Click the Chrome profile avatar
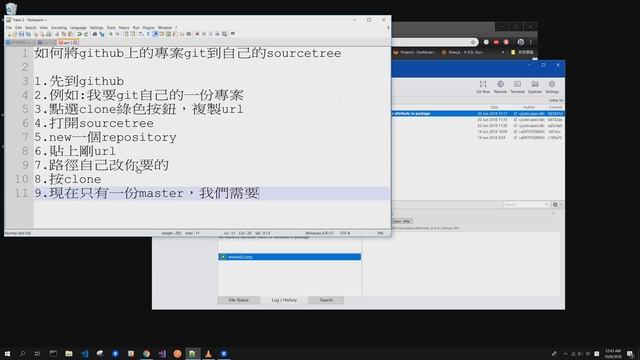This screenshot has height=360, width=640. click(x=521, y=42)
